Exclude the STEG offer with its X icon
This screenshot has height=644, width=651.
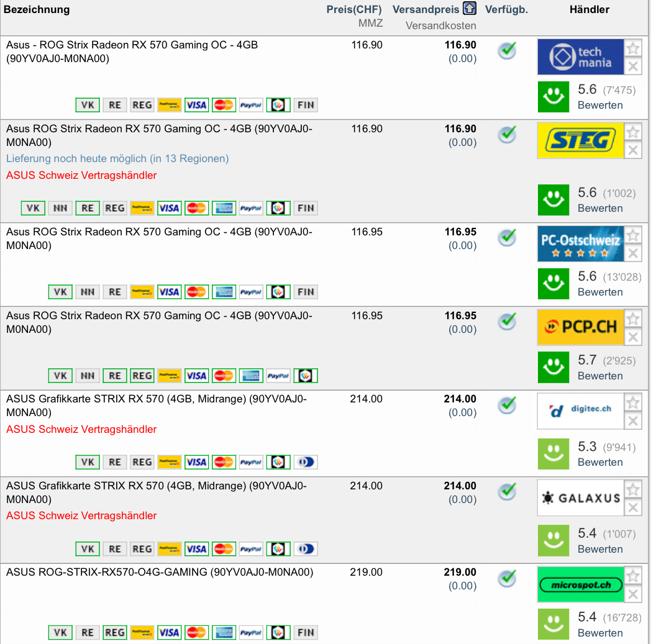[x=632, y=150]
